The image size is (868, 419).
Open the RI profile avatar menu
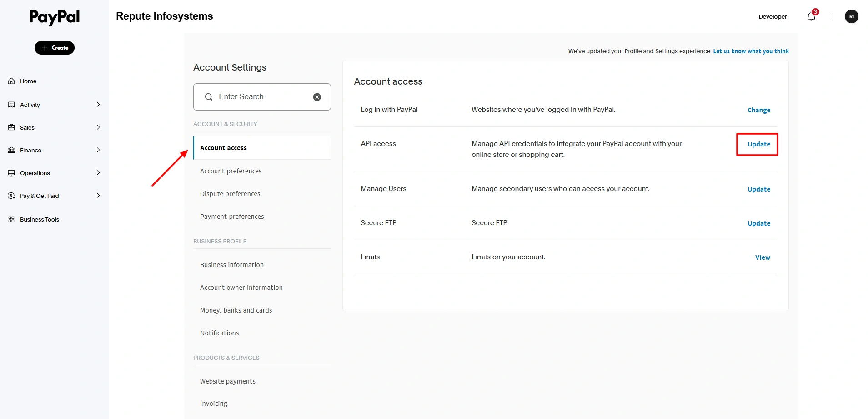coord(852,16)
